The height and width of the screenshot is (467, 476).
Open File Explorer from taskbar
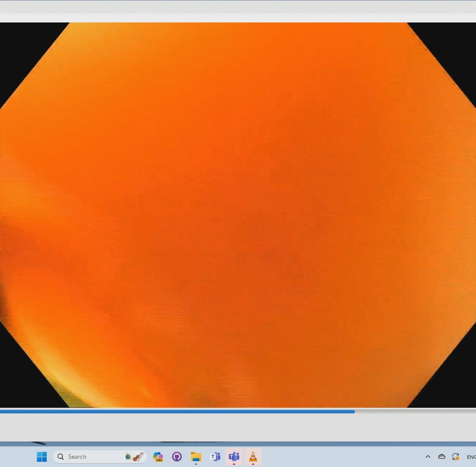pos(196,456)
